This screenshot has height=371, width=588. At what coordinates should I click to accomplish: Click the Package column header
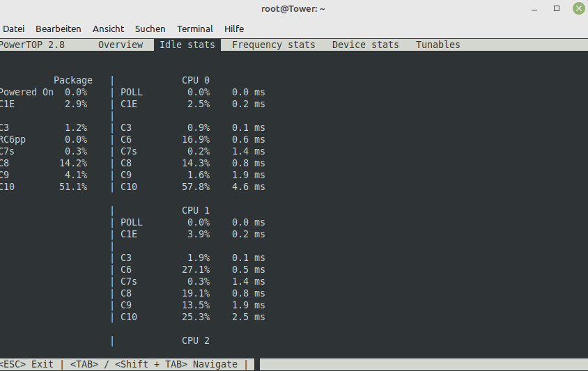[x=72, y=80]
